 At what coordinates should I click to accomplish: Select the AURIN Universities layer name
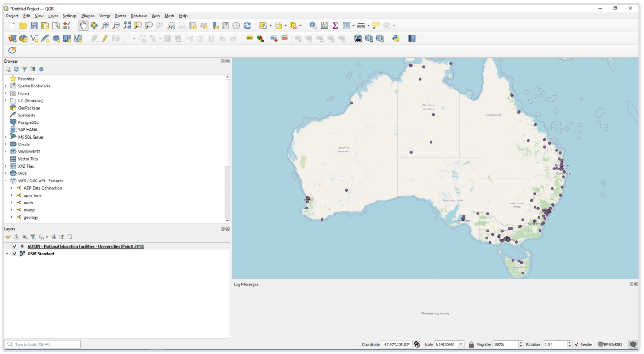point(85,246)
